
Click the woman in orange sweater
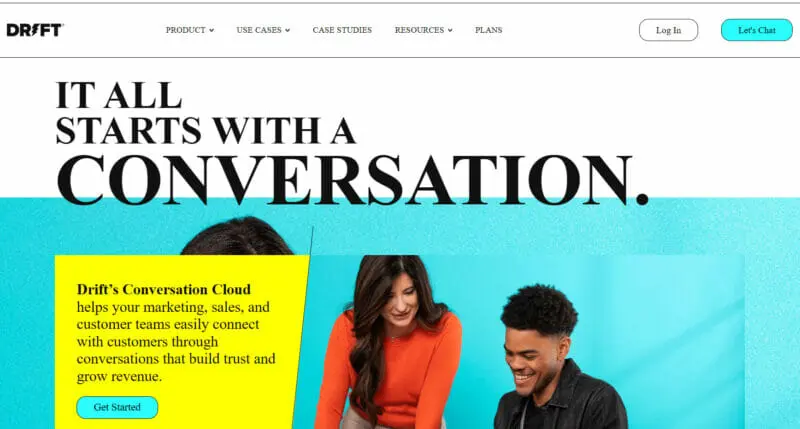(390, 342)
